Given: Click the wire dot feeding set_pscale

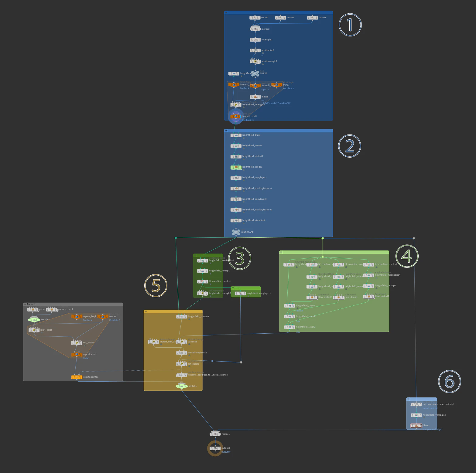Looking at the screenshot, I should click(241, 362).
